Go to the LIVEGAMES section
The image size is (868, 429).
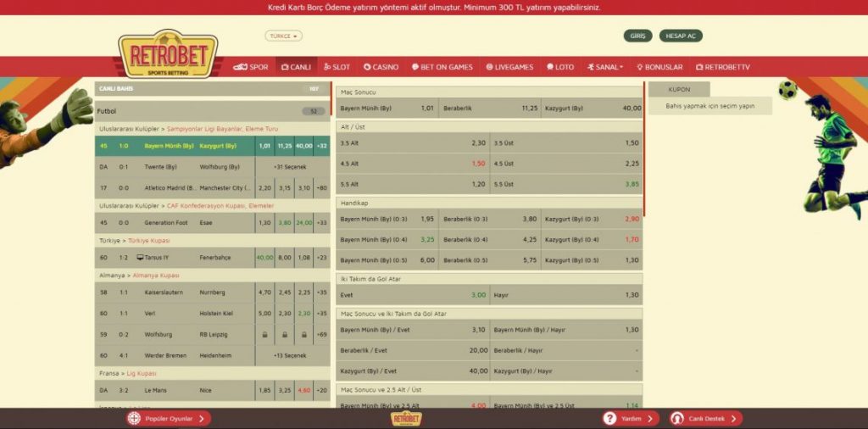point(509,67)
